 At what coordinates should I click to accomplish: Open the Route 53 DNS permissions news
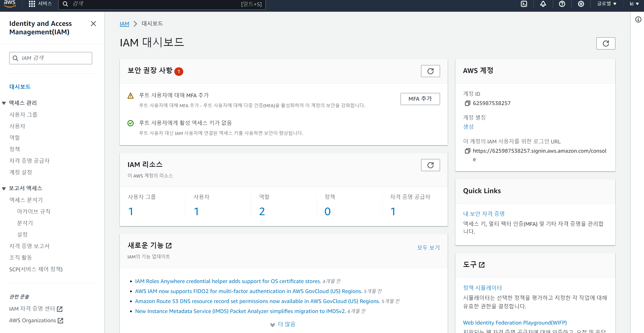click(257, 301)
